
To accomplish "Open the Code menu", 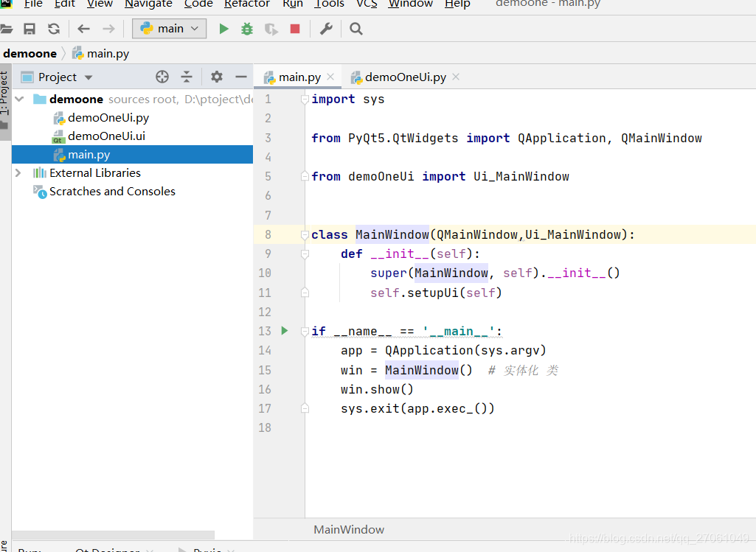I will click(x=198, y=4).
